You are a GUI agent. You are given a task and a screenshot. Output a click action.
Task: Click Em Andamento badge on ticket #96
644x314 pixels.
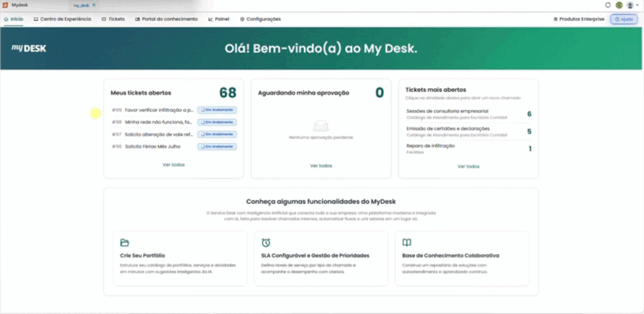pyautogui.click(x=217, y=147)
